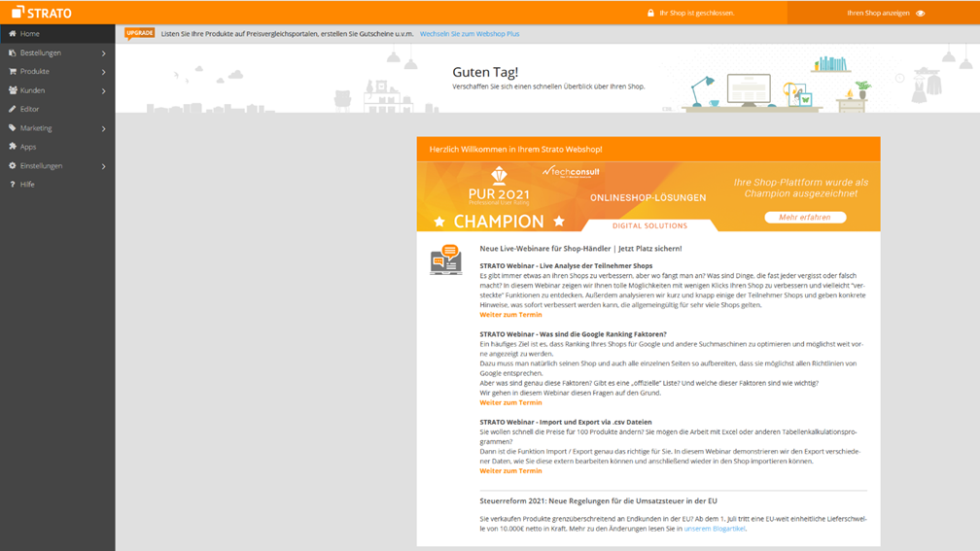Click 'Herzlich Willkommen in Ihrem Strato Webshop!' header
Image resolution: width=980 pixels, height=551 pixels.
(x=515, y=150)
